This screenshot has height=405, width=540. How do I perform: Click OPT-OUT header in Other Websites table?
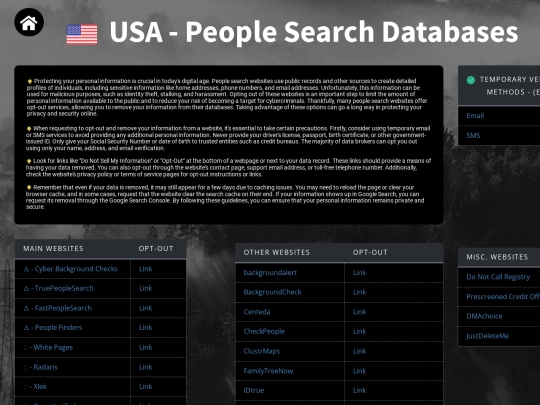point(370,252)
